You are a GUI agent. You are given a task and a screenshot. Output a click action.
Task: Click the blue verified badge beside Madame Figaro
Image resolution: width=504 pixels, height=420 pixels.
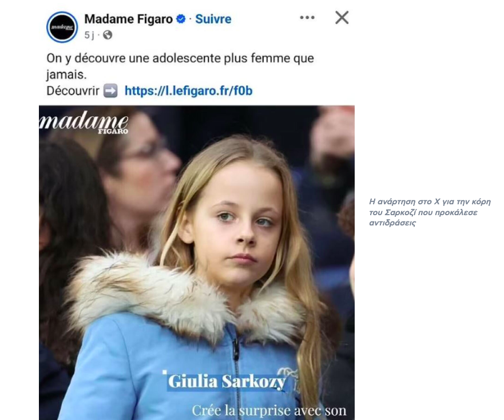click(181, 19)
